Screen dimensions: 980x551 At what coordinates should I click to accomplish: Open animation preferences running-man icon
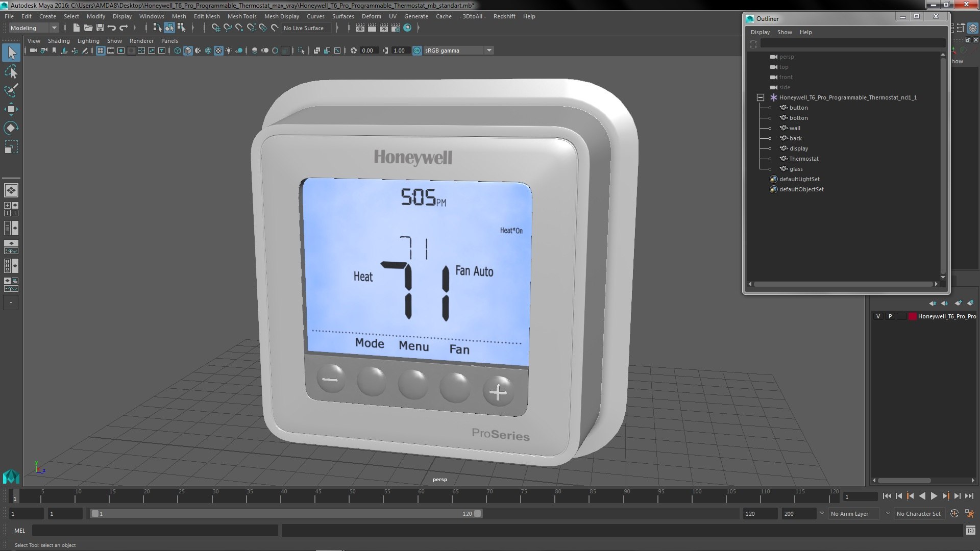[x=969, y=514]
